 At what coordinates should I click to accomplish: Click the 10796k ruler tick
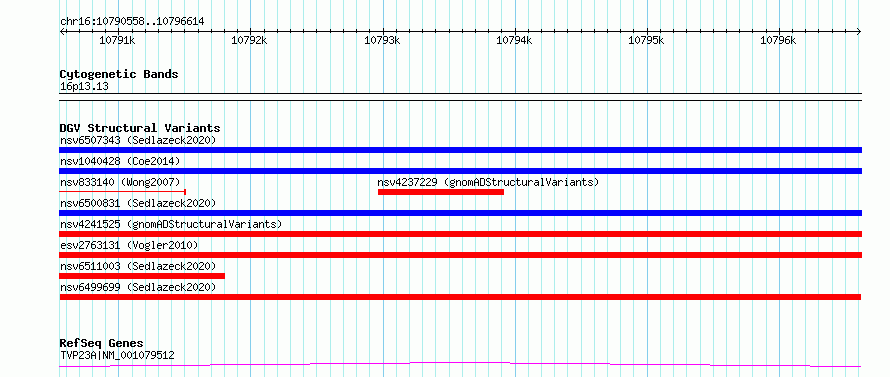779,40
